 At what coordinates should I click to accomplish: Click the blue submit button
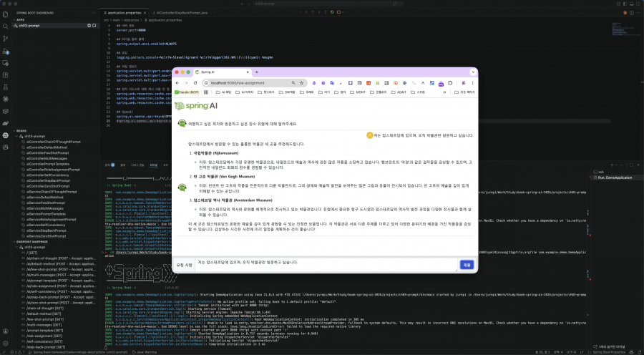467,264
